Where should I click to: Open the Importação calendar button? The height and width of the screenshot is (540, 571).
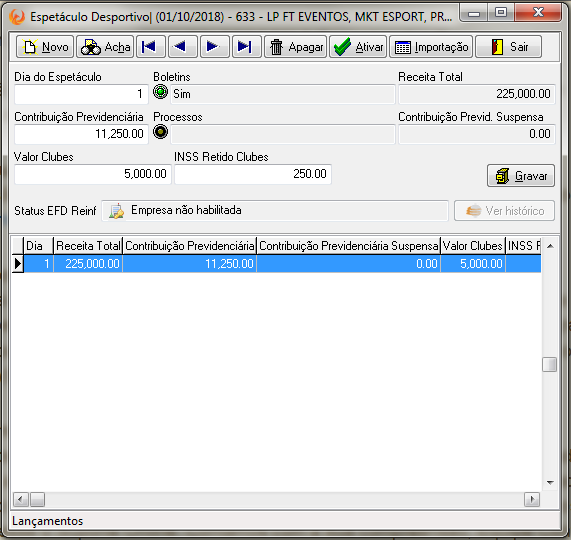[x=431, y=47]
